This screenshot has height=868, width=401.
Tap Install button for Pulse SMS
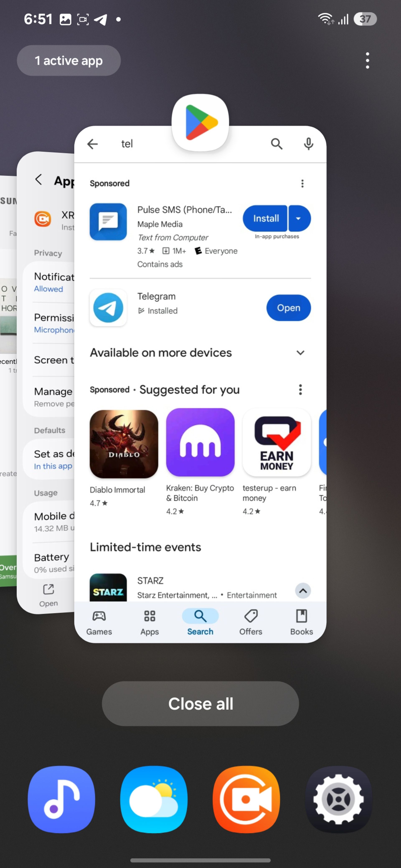pyautogui.click(x=265, y=218)
